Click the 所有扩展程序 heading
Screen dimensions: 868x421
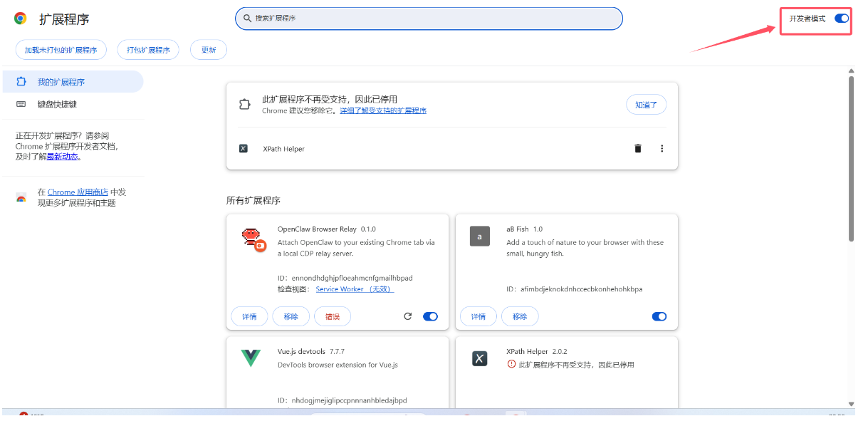tap(253, 200)
